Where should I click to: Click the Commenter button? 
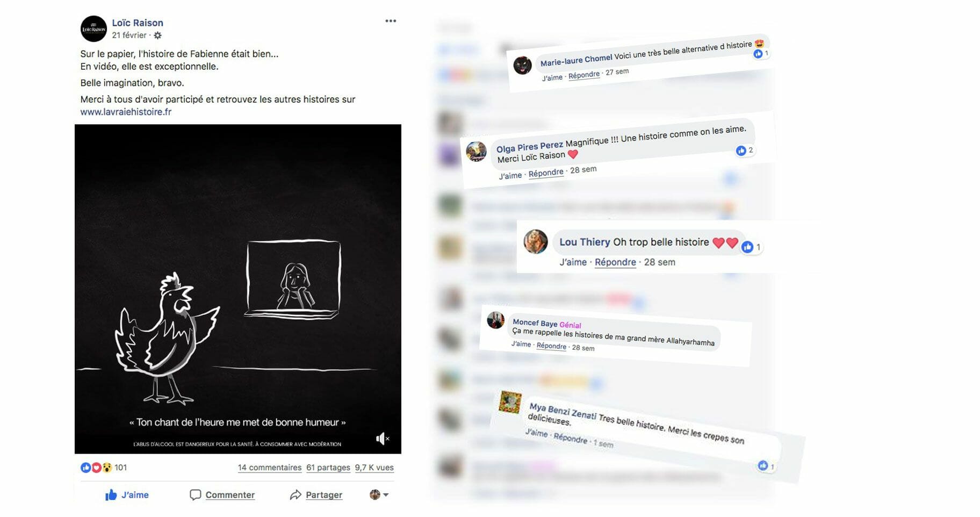222,495
